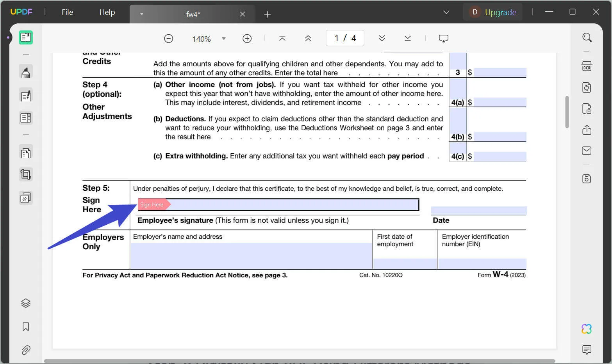The width and height of the screenshot is (612, 364).
Task: Open the File menu
Action: (67, 12)
